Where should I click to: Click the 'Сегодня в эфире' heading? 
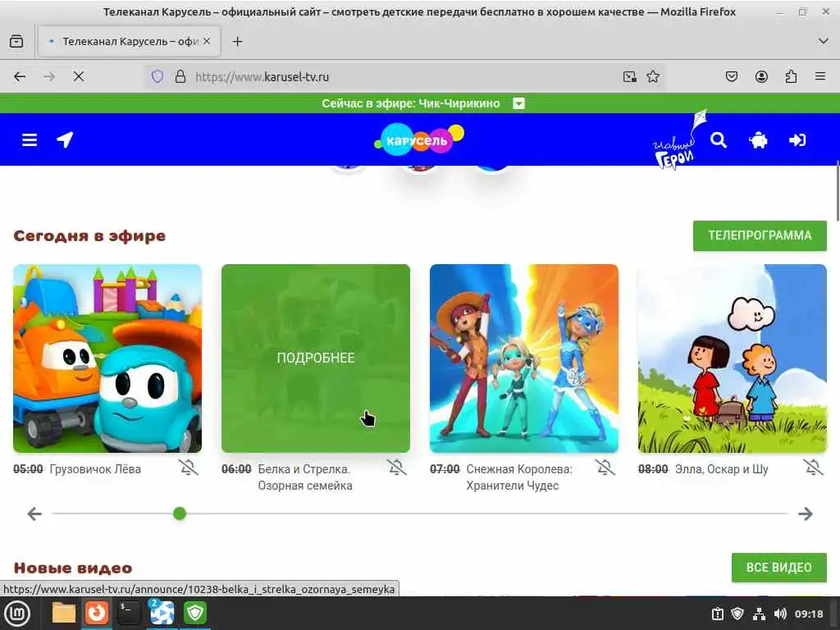[x=89, y=235]
